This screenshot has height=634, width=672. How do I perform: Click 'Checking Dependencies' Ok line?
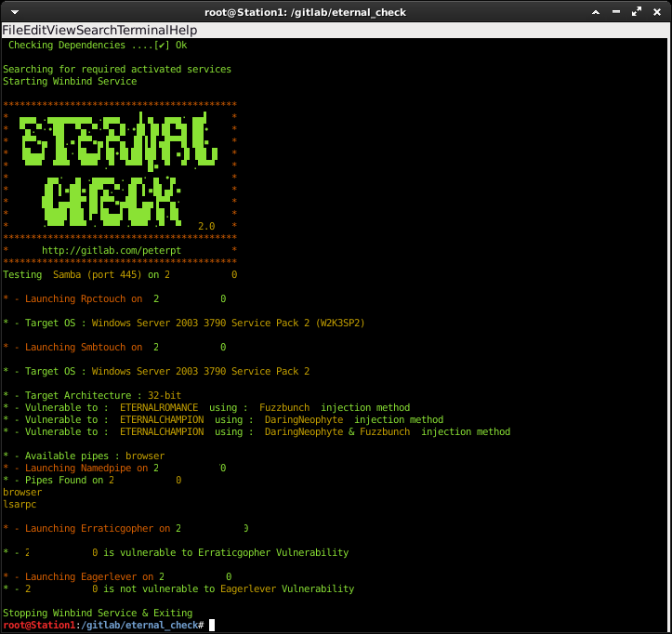(x=98, y=45)
